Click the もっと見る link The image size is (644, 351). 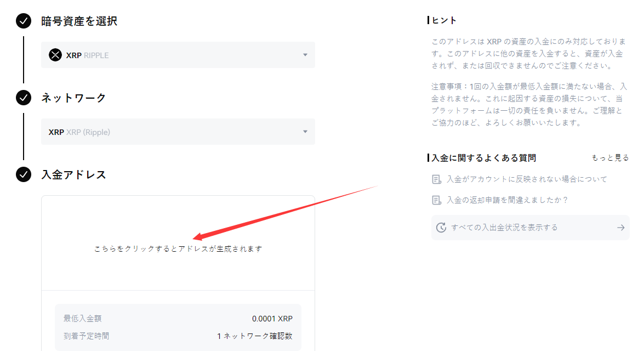click(610, 158)
